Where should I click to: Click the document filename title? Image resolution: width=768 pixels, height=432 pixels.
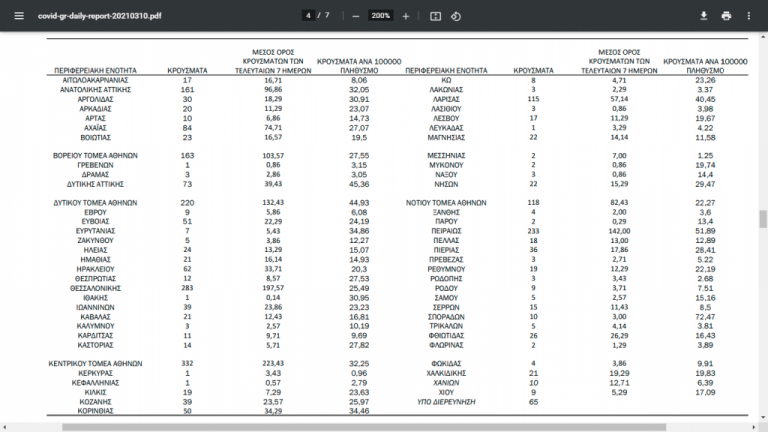(x=99, y=16)
